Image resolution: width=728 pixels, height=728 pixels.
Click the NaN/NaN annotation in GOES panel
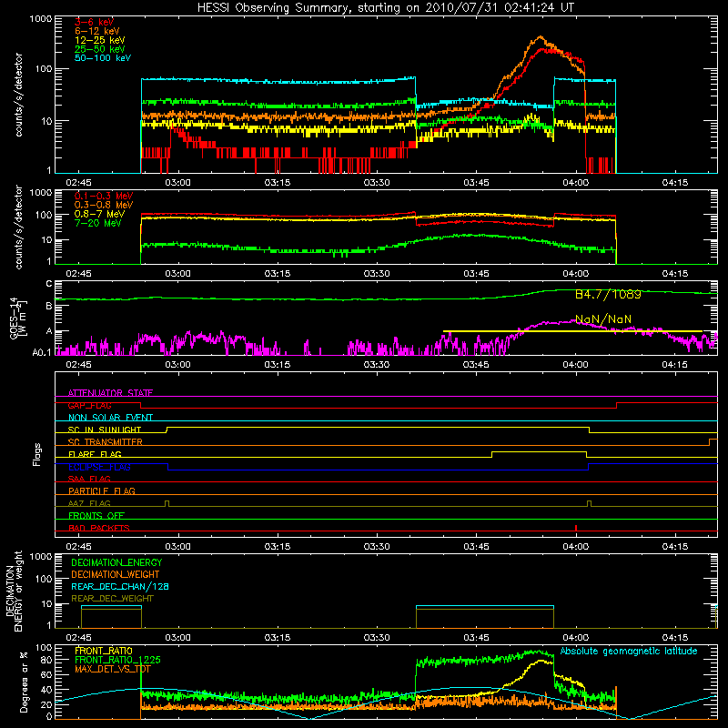[603, 319]
